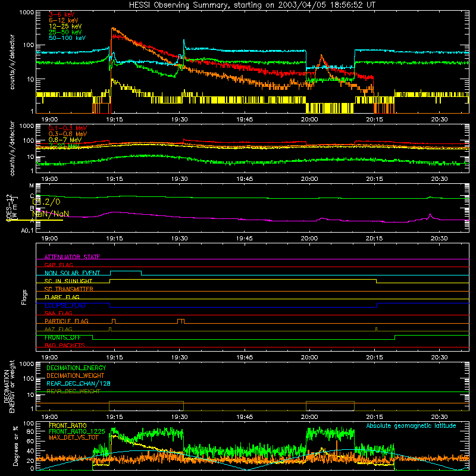
Task: Click the FRONT_RATIO_1225 legend label
Action: (x=77, y=431)
